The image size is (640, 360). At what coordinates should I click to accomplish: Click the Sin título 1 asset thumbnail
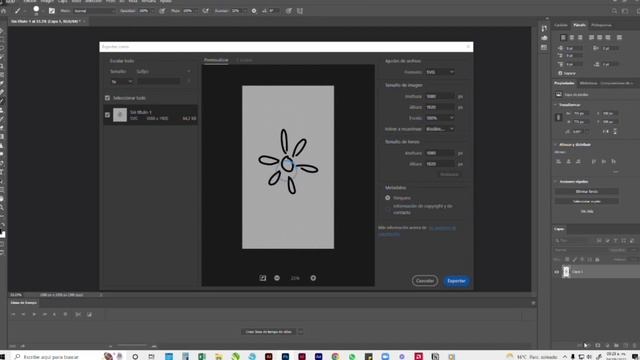[x=120, y=115]
